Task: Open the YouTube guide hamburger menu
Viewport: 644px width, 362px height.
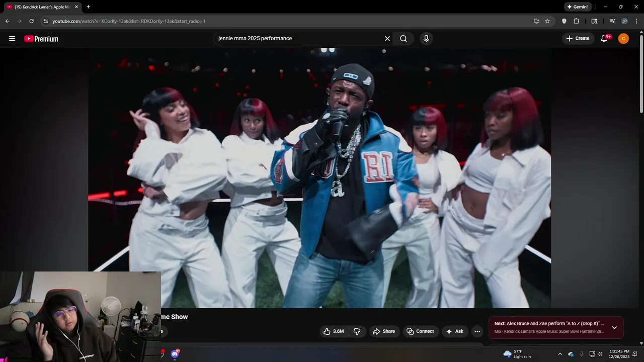Action: coord(12,39)
